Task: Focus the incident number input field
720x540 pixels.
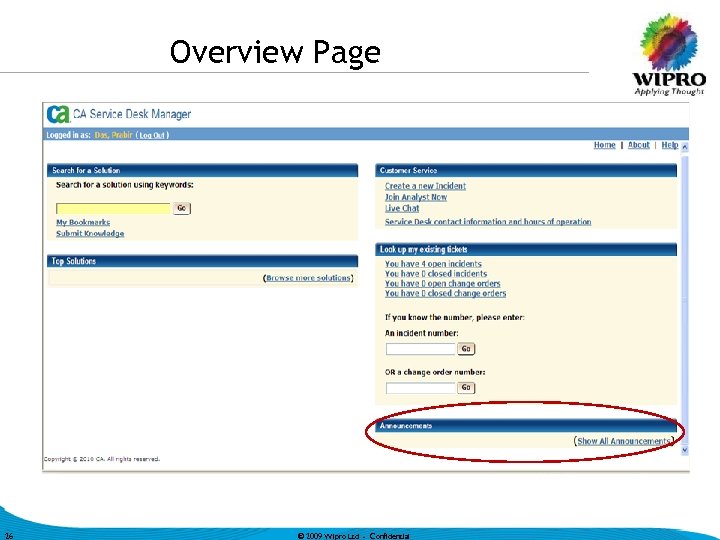Action: pos(420,349)
